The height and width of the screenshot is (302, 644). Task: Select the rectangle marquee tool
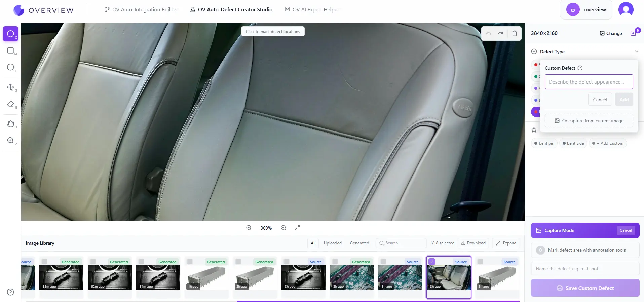[10, 51]
